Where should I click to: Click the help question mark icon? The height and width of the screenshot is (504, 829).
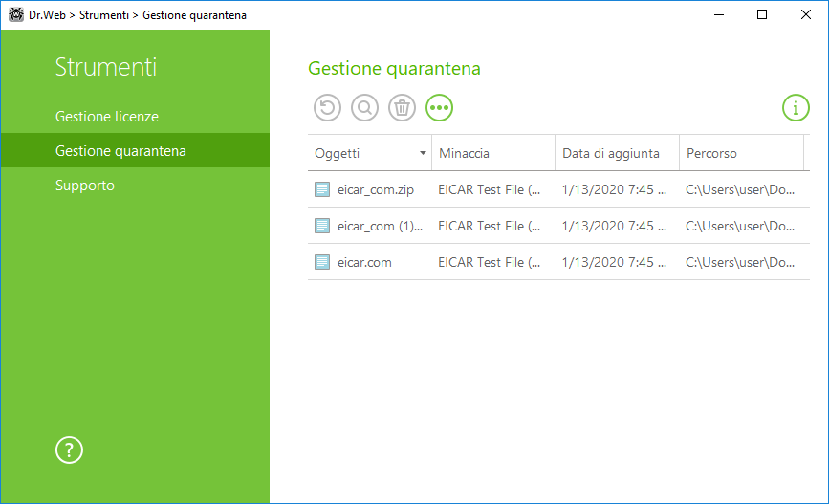pyautogui.click(x=70, y=450)
